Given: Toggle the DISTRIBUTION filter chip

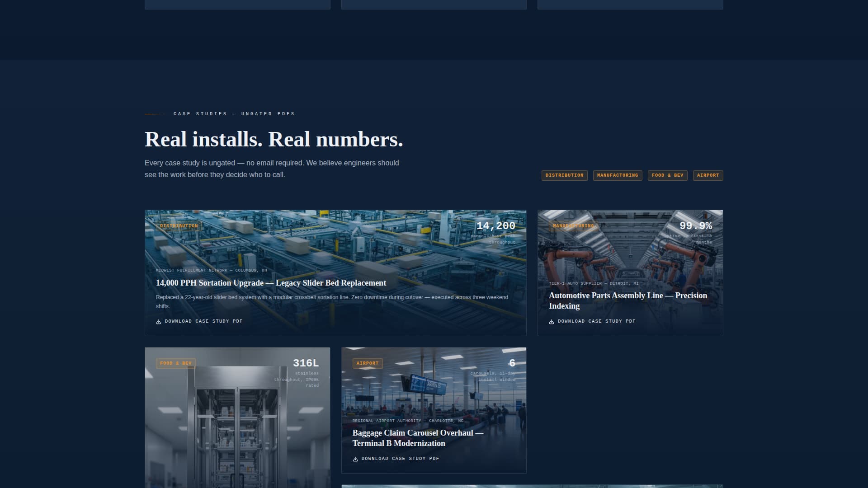Looking at the screenshot, I should click(564, 175).
